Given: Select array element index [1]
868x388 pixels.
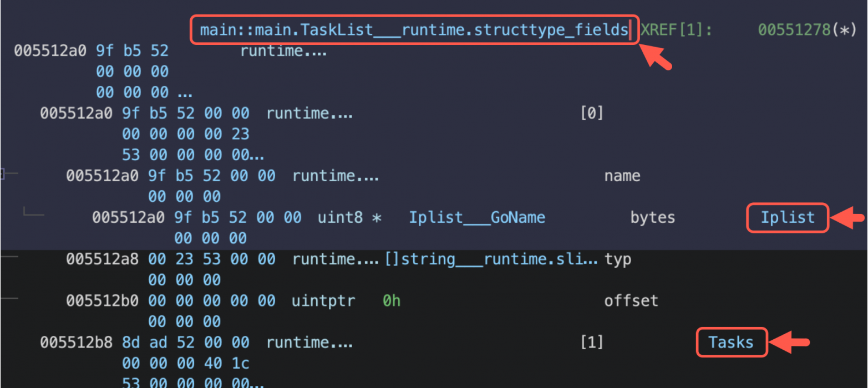Looking at the screenshot, I should coord(591,343).
